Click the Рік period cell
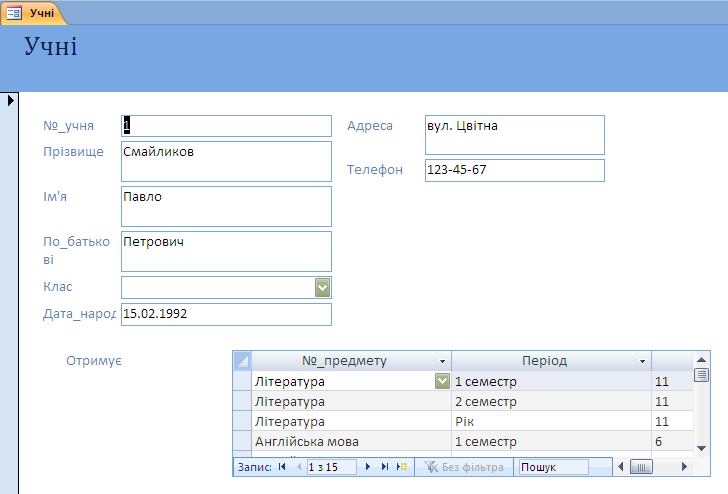This screenshot has height=494, width=728. coord(551,421)
